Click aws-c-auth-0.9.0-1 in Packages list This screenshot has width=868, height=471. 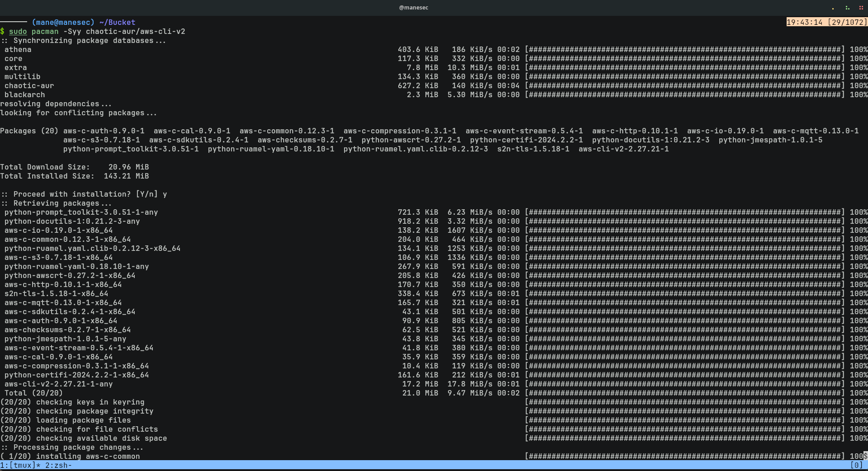coord(104,131)
